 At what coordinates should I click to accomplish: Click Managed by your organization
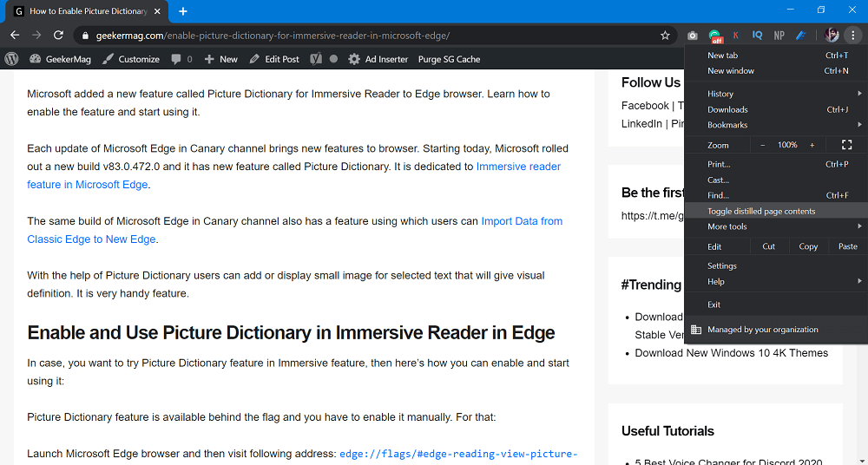click(776, 330)
